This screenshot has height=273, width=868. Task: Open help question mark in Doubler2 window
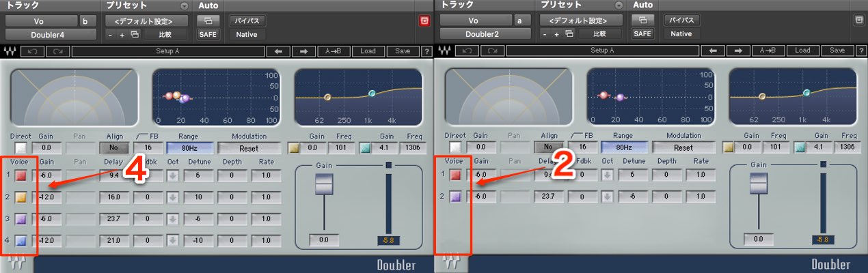coord(861,51)
